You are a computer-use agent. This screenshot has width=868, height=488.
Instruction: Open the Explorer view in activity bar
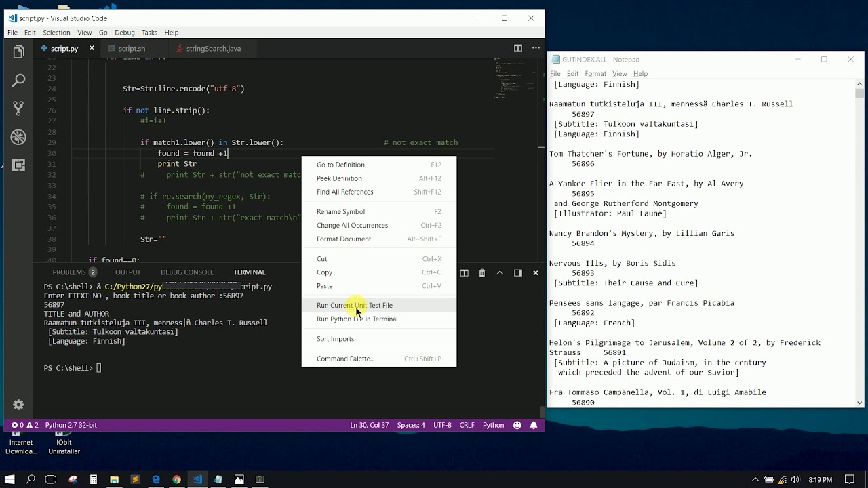pos(19,52)
